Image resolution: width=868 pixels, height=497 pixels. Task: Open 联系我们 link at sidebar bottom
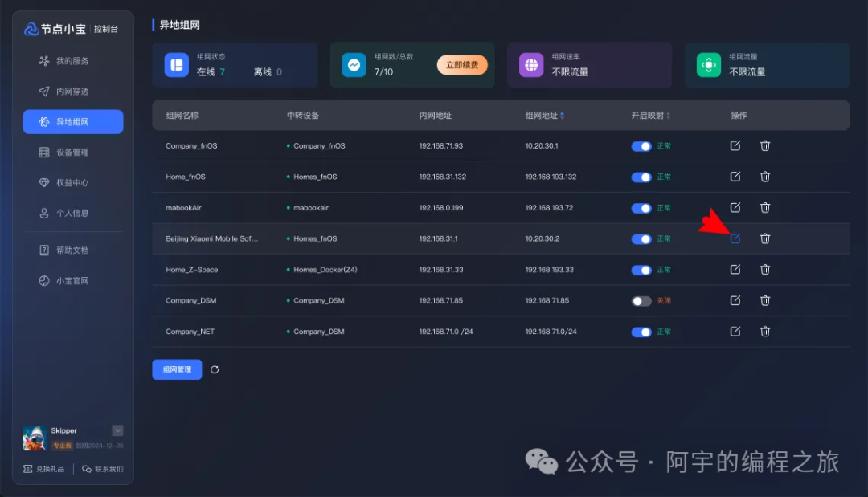coord(103,469)
